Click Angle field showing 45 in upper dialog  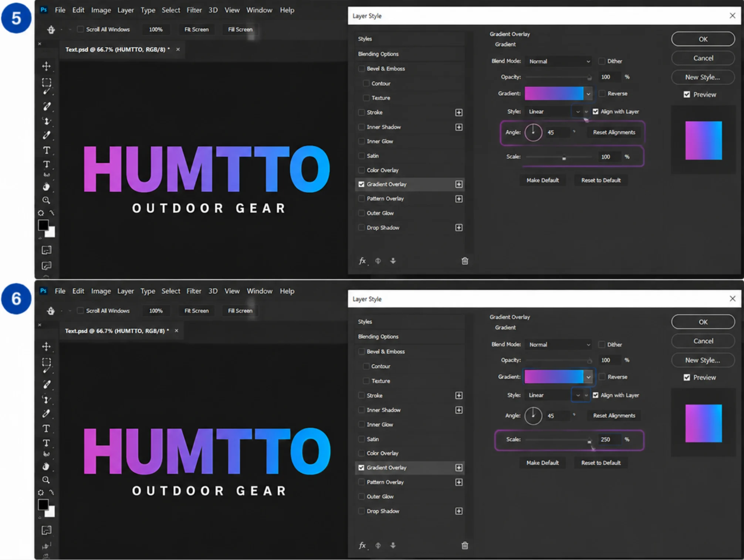[558, 132]
